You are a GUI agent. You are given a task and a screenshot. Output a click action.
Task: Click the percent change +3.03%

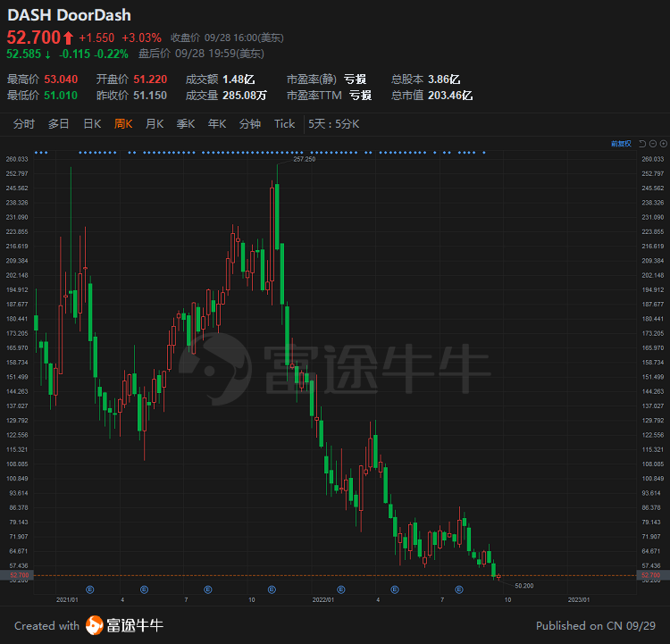(x=141, y=38)
